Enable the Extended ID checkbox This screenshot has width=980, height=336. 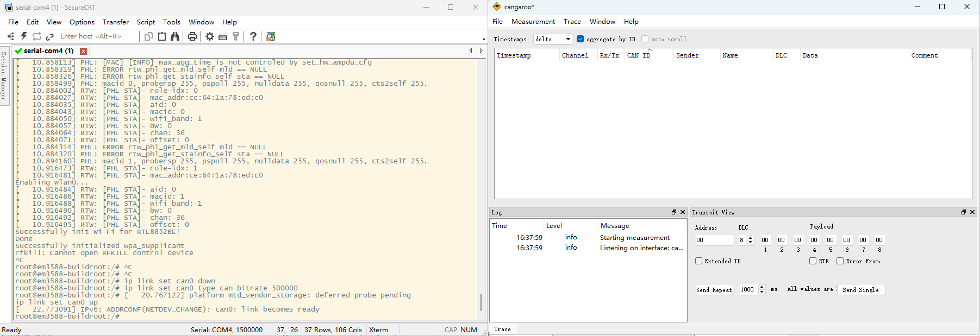(699, 261)
